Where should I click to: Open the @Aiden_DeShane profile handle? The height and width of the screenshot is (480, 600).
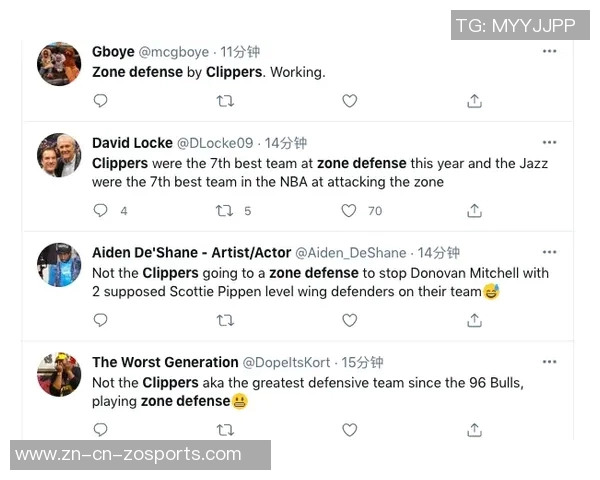351,253
